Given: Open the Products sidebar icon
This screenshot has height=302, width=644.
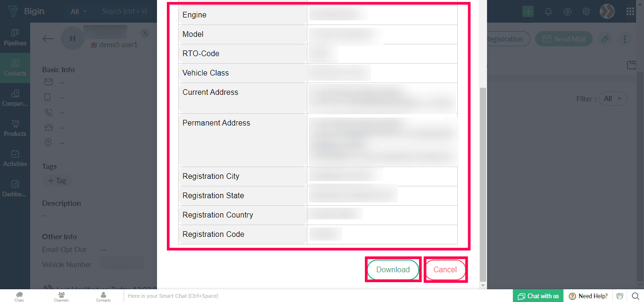Looking at the screenshot, I should tap(15, 128).
